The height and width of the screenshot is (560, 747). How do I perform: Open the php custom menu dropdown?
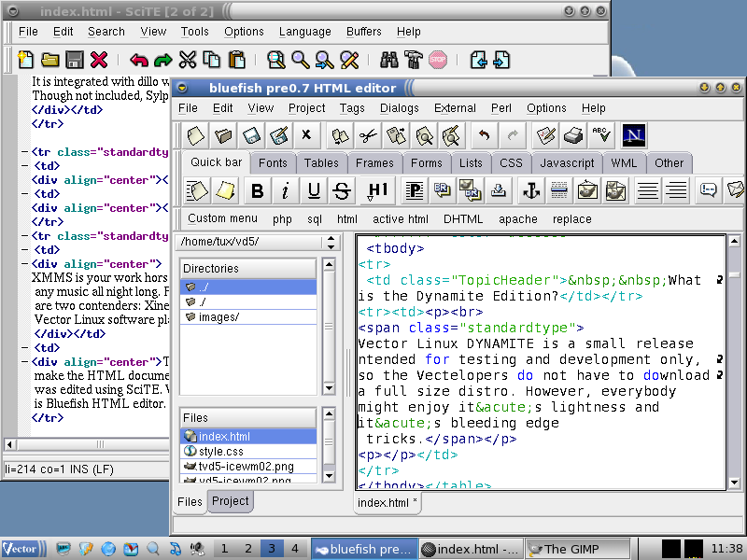click(x=282, y=219)
